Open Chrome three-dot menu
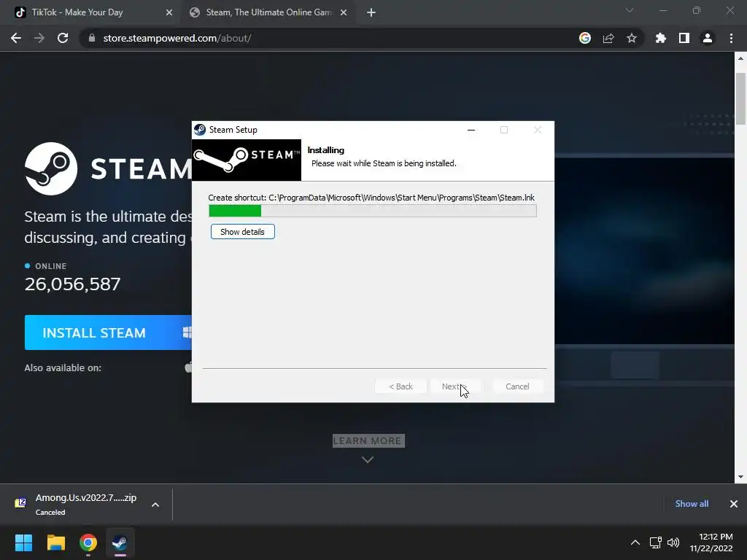Image resolution: width=747 pixels, height=560 pixels. click(x=731, y=38)
